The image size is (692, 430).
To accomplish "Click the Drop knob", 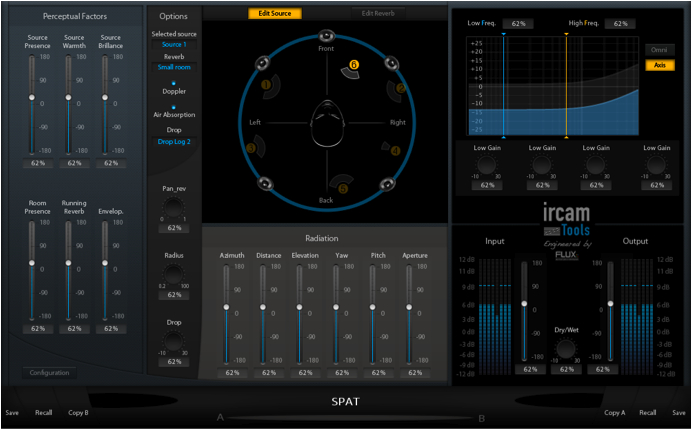I will point(173,341).
